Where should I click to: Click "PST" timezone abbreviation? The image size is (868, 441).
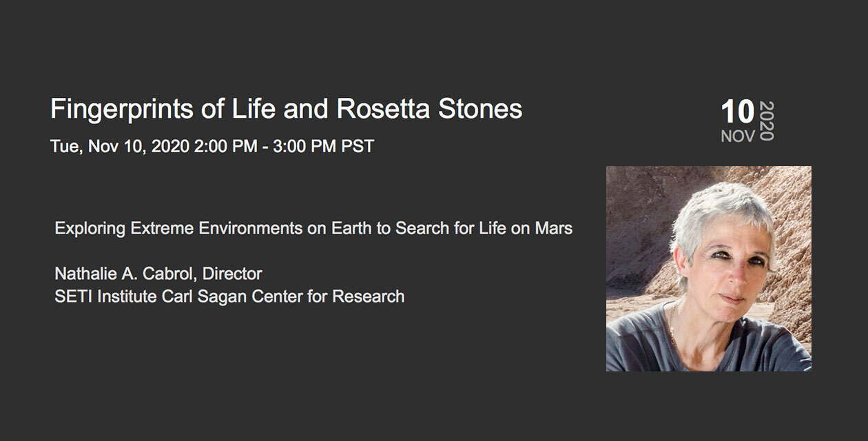360,147
